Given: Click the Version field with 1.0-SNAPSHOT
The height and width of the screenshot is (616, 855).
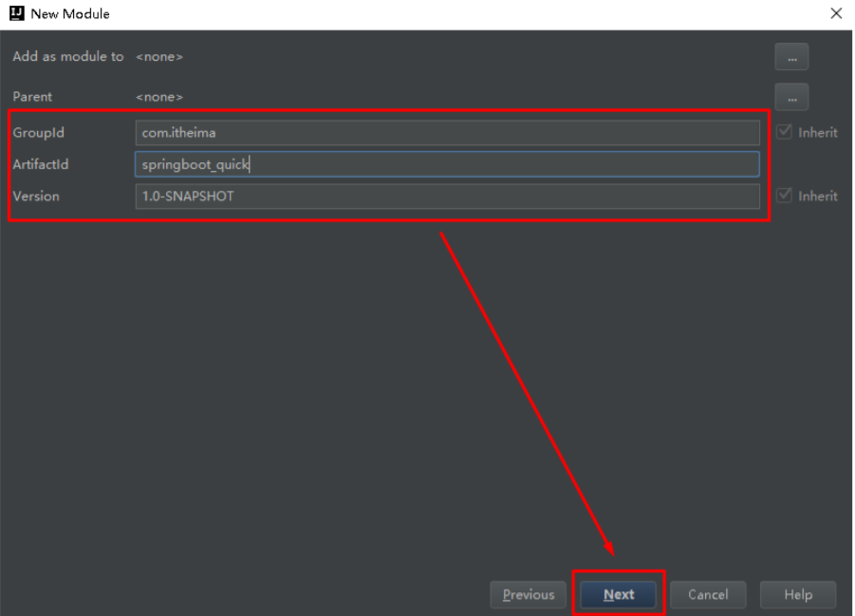Looking at the screenshot, I should click(x=447, y=196).
